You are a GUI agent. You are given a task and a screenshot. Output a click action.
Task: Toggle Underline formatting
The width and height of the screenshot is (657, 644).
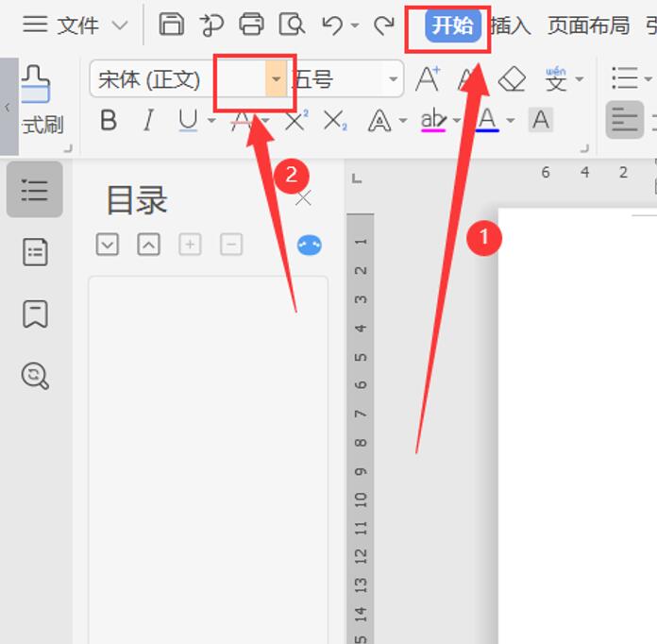click(x=188, y=120)
